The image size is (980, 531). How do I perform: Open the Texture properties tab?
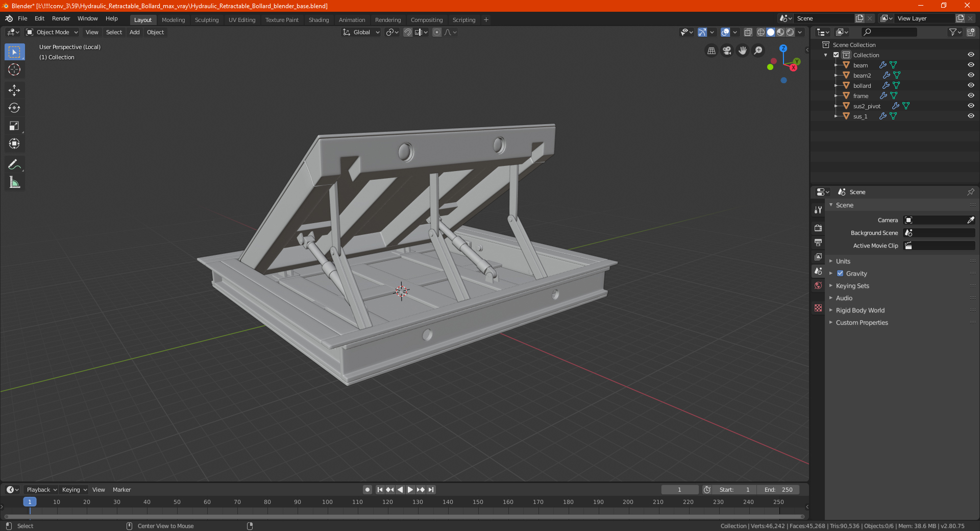pos(818,308)
